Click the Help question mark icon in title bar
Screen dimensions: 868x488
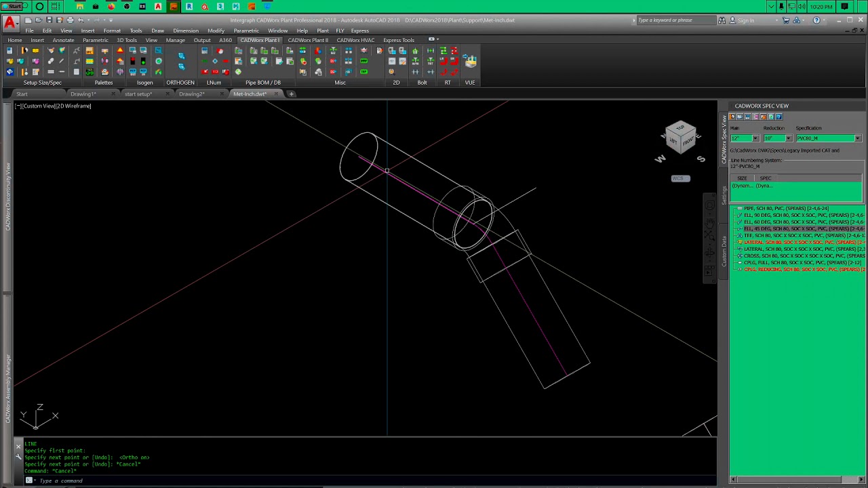pos(816,20)
